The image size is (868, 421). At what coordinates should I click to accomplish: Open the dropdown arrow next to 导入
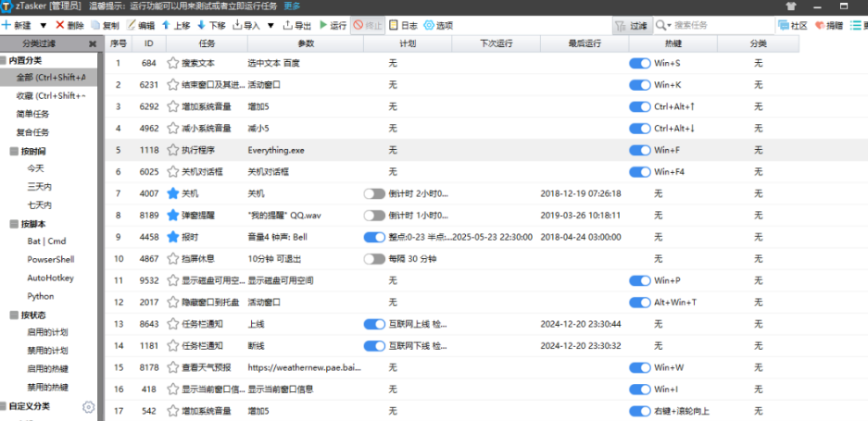tap(270, 26)
